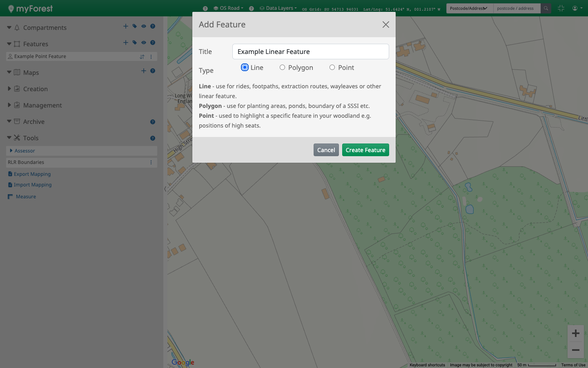Select the Point feature type
This screenshot has width=588, height=368.
[x=332, y=67]
